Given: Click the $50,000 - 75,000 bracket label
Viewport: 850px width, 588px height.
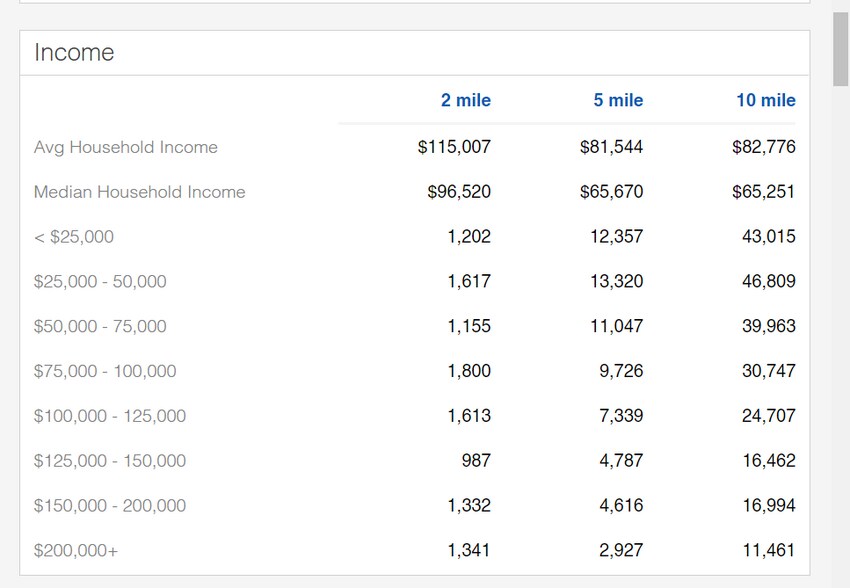Looking at the screenshot, I should tap(100, 326).
